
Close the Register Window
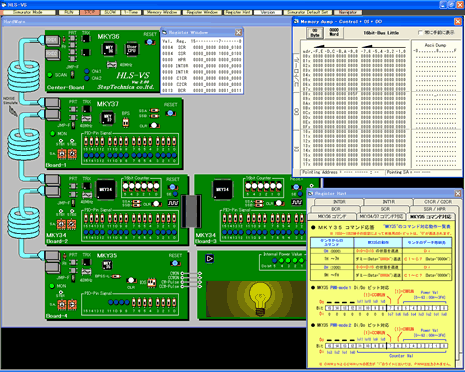[238, 32]
